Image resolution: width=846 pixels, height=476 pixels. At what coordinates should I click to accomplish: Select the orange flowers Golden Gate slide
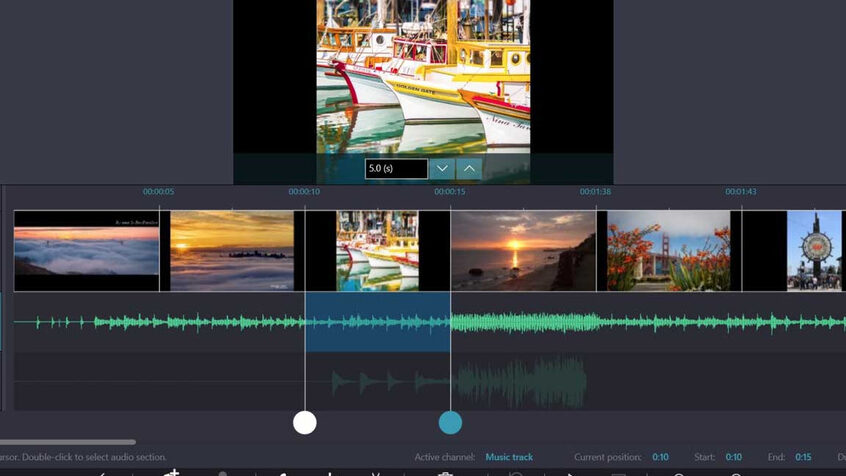[x=669, y=251]
